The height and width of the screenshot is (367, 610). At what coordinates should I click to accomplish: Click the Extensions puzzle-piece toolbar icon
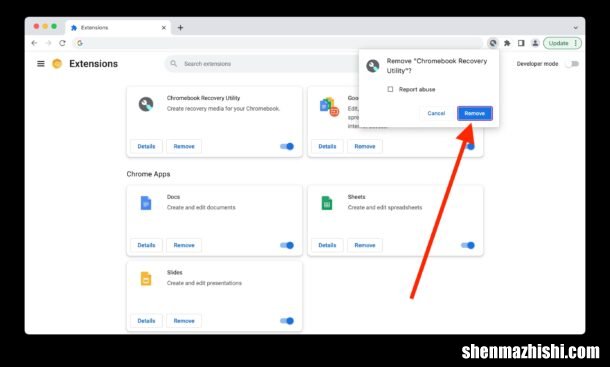507,43
